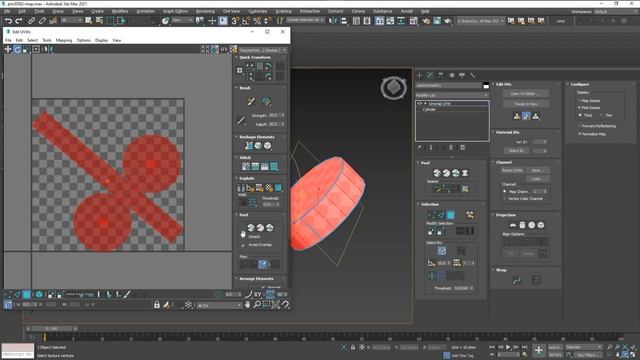Select the Polygon mode in command panel Selection rollout

(451, 215)
